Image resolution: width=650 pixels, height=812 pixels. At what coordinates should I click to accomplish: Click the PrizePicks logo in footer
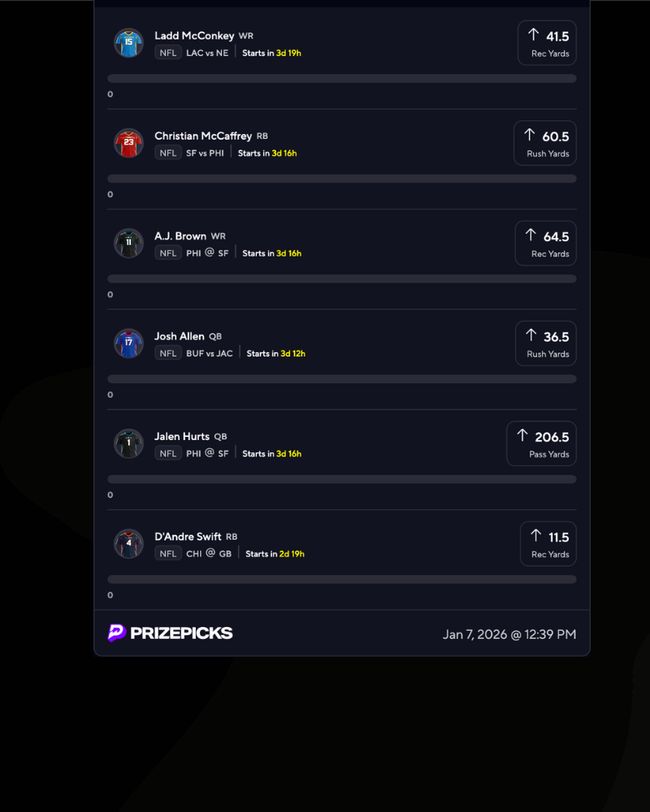pos(171,633)
